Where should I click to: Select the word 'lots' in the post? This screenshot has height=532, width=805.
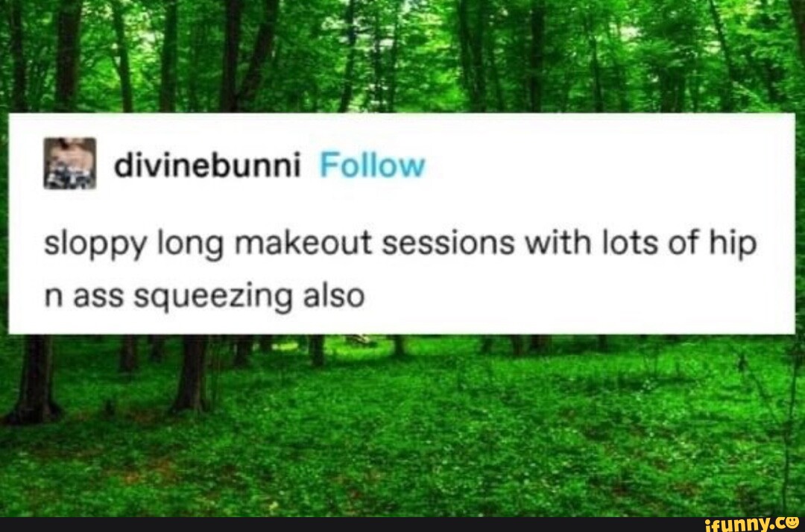click(x=630, y=243)
